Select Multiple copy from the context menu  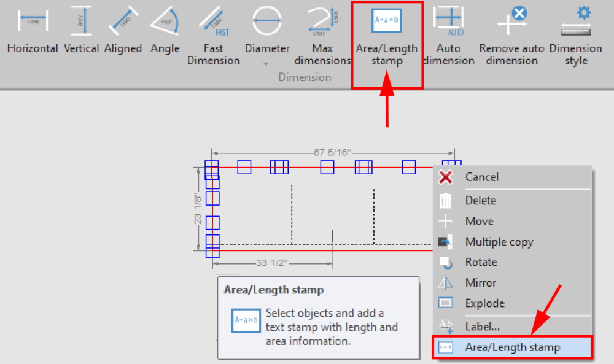tap(499, 241)
